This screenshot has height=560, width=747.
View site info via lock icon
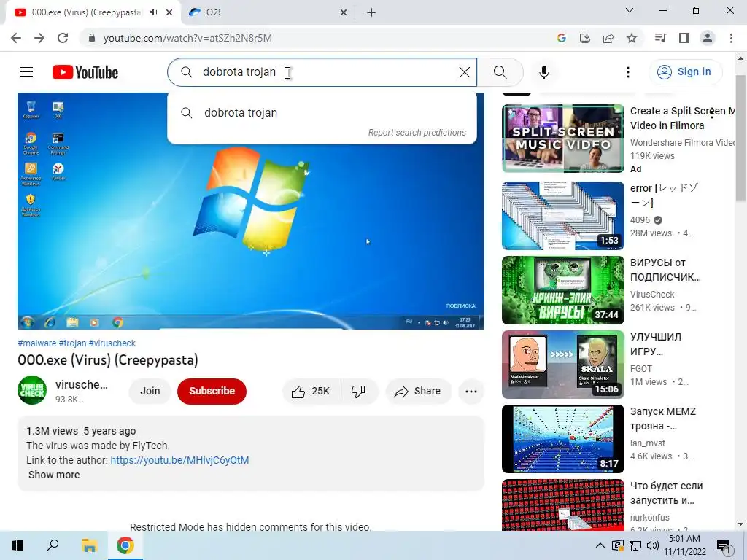coord(92,38)
